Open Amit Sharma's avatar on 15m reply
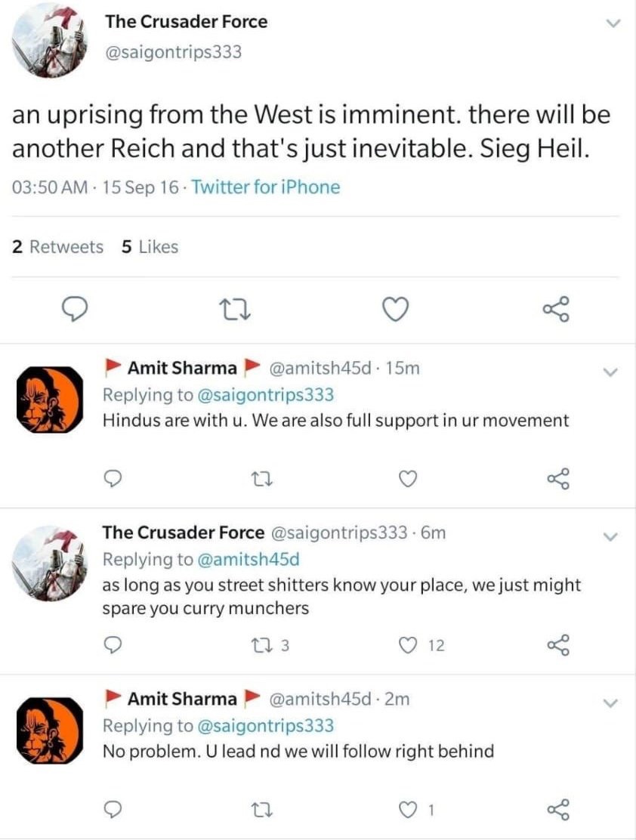 pyautogui.click(x=50, y=399)
